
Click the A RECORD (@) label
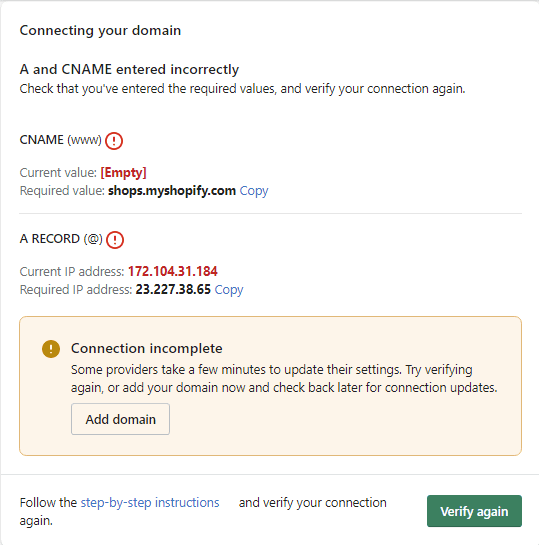[61, 239]
